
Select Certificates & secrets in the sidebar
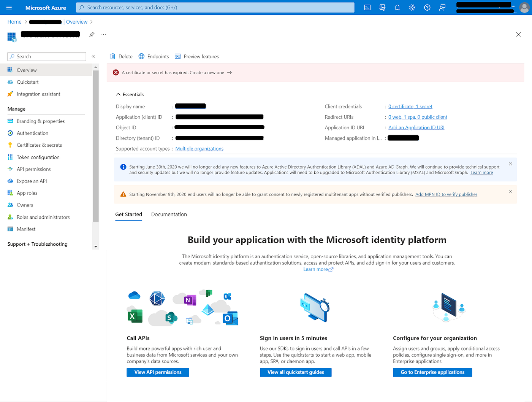(39, 145)
